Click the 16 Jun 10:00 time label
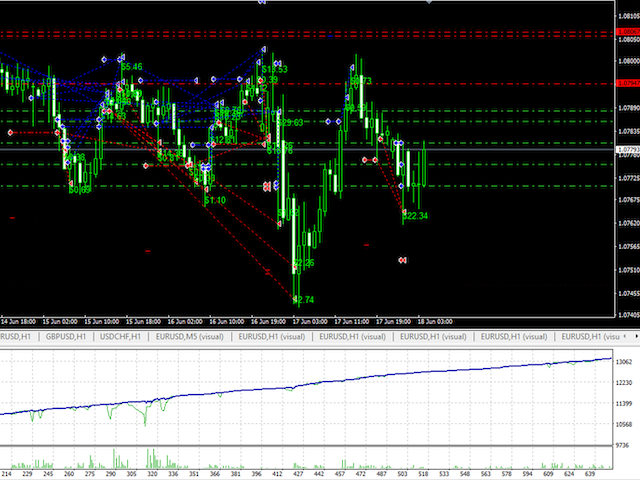Viewport: 640px width, 480px height. (x=227, y=322)
